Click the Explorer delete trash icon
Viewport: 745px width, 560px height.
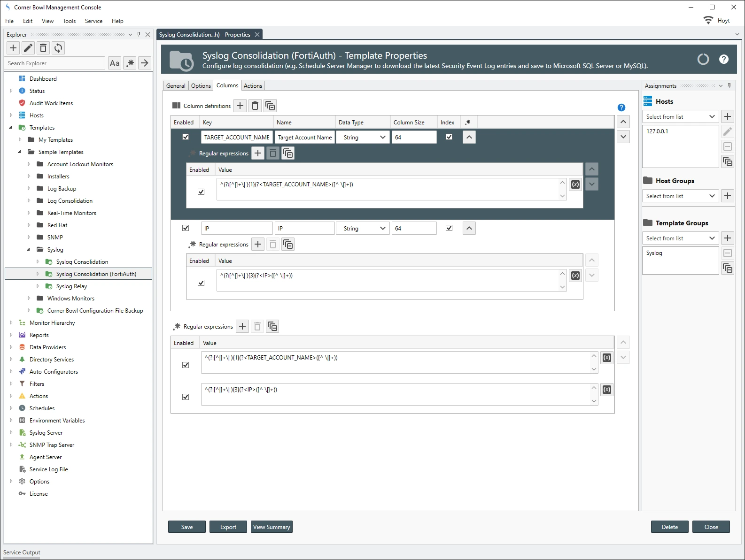43,48
